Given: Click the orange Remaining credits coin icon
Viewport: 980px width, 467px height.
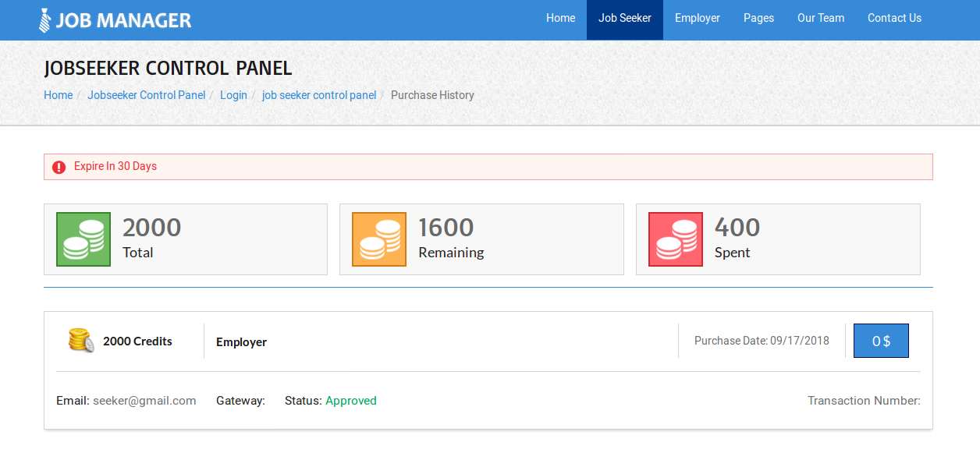Looking at the screenshot, I should 379,239.
